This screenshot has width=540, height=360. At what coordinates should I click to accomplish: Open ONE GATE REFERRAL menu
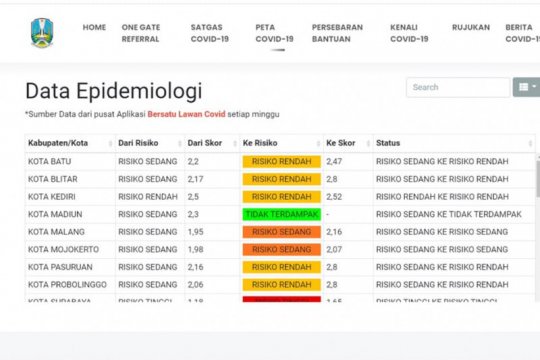click(x=141, y=33)
